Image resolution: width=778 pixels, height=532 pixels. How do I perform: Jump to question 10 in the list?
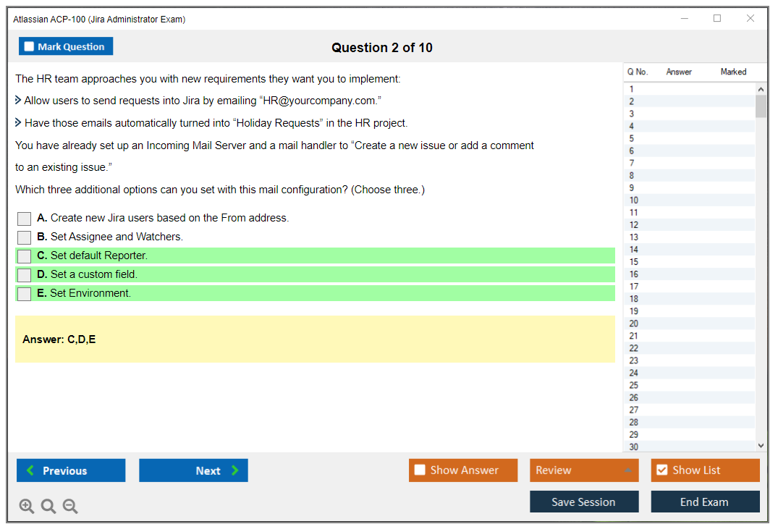633,200
